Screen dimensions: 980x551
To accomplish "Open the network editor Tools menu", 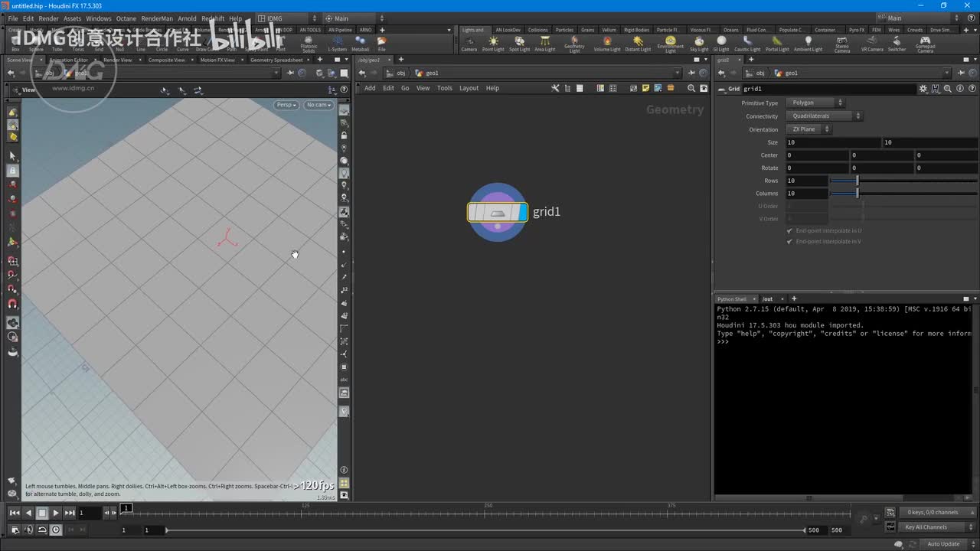I will pyautogui.click(x=445, y=88).
